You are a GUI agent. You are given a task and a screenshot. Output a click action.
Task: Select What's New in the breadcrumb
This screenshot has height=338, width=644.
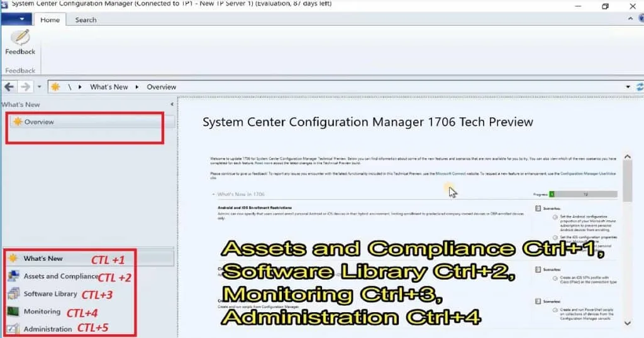coord(109,87)
